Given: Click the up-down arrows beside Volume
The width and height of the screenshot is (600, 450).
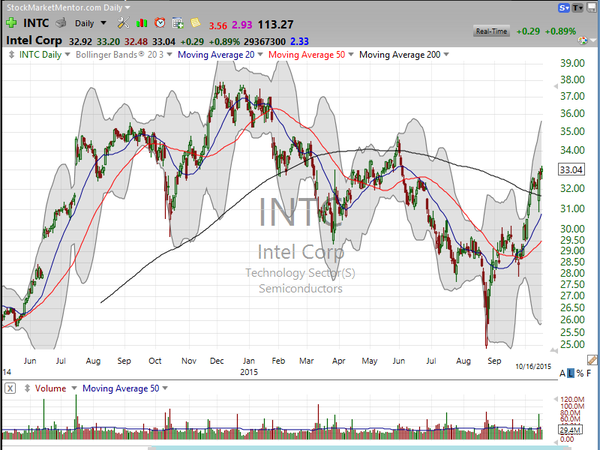Looking at the screenshot, I should [27, 388].
